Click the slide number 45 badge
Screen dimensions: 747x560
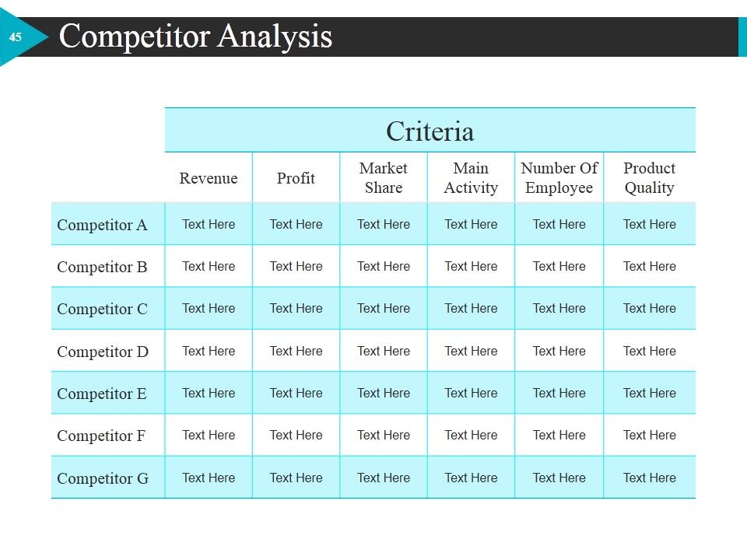click(16, 37)
